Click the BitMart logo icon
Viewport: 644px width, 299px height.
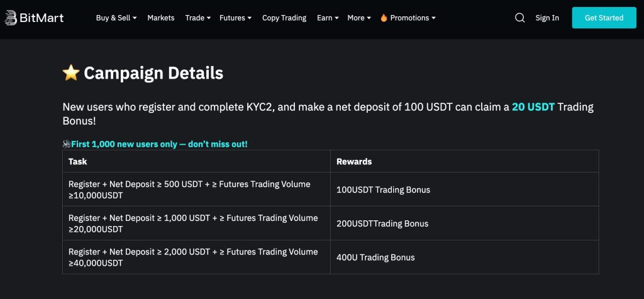pyautogui.click(x=11, y=18)
